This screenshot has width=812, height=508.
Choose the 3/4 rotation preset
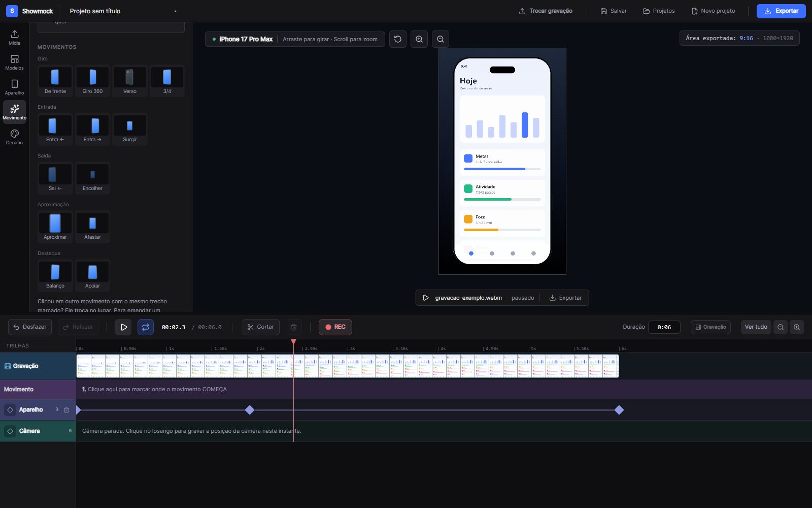(x=167, y=81)
